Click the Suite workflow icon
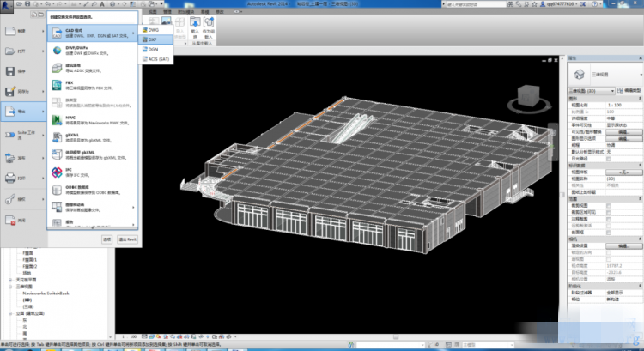644x351 pixels. click(10, 135)
